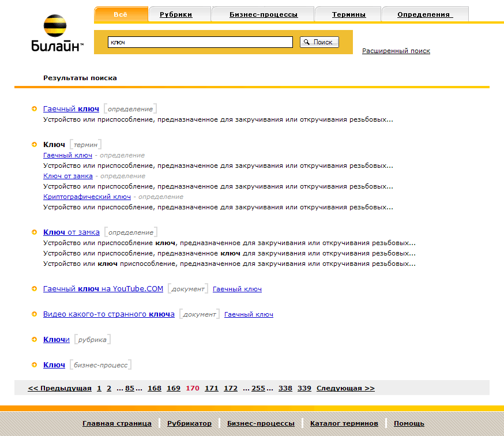Go to results page 85
Viewport: 504px width, 436px height.
pos(130,388)
